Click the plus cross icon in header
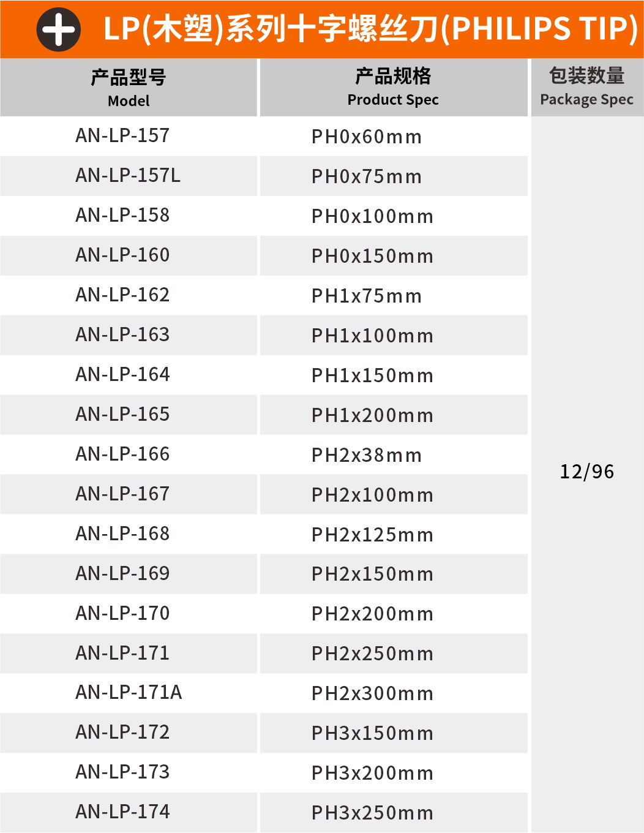 (59, 29)
